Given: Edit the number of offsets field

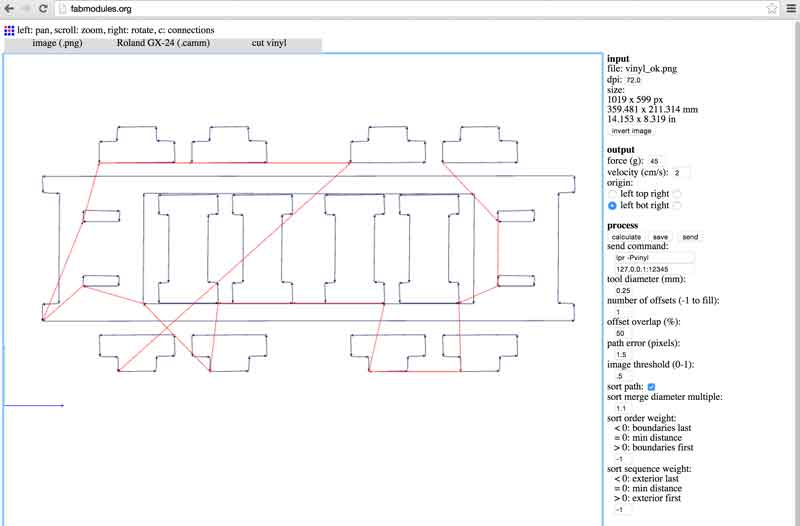Looking at the screenshot, I should click(x=623, y=312).
